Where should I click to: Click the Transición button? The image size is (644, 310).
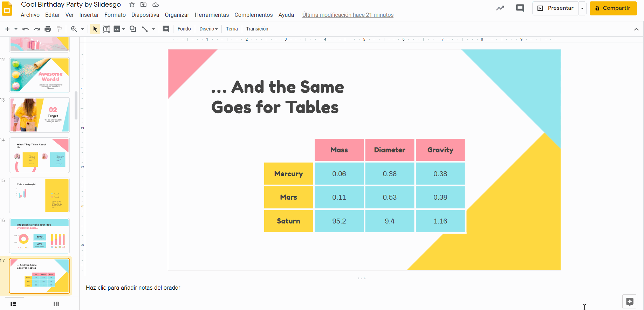click(257, 29)
